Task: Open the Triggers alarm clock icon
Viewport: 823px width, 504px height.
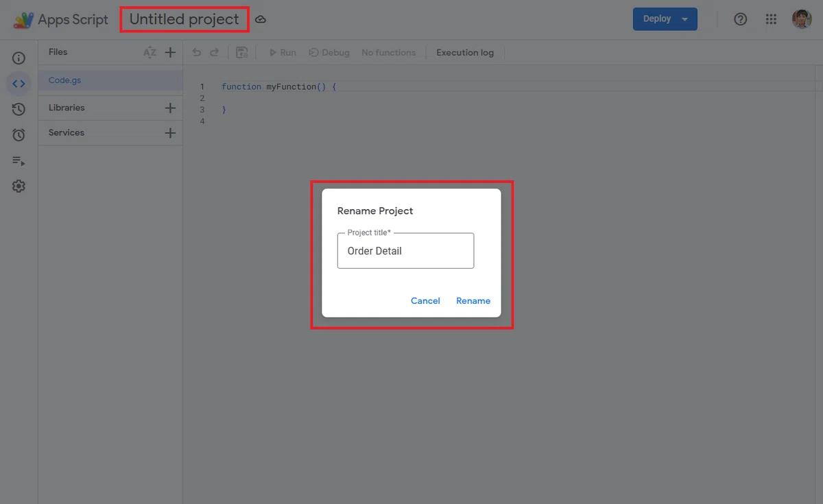Action: click(19, 135)
